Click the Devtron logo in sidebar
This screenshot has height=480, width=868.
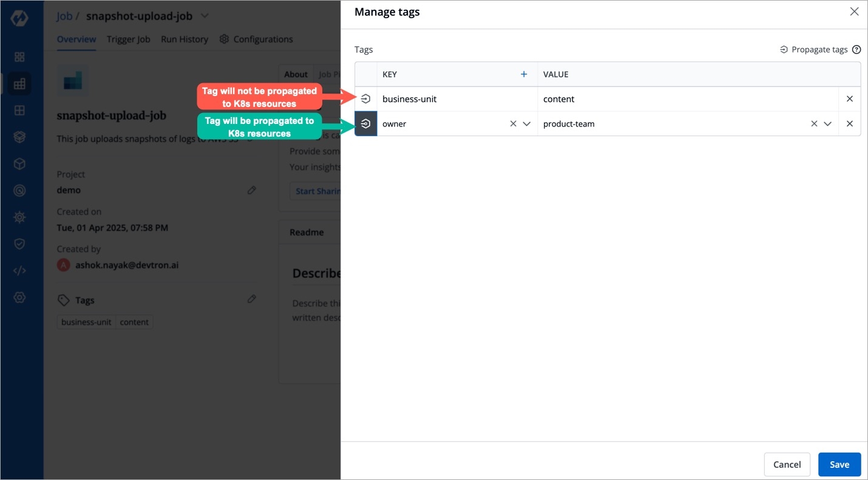(x=19, y=17)
